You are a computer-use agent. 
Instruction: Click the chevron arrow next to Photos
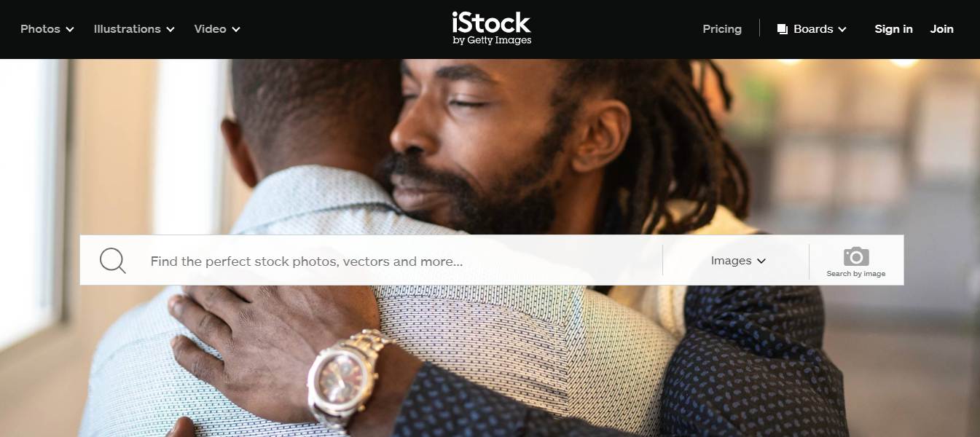(70, 30)
